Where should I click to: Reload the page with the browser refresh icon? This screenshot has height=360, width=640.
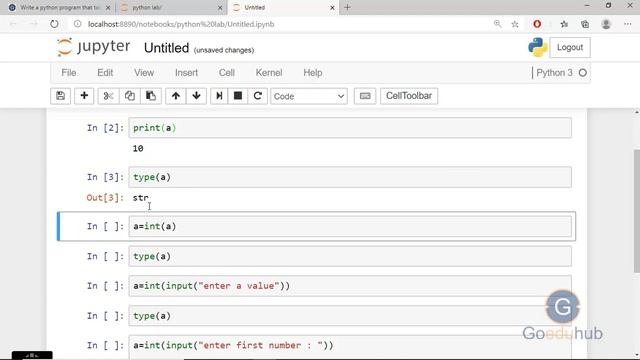54,24
